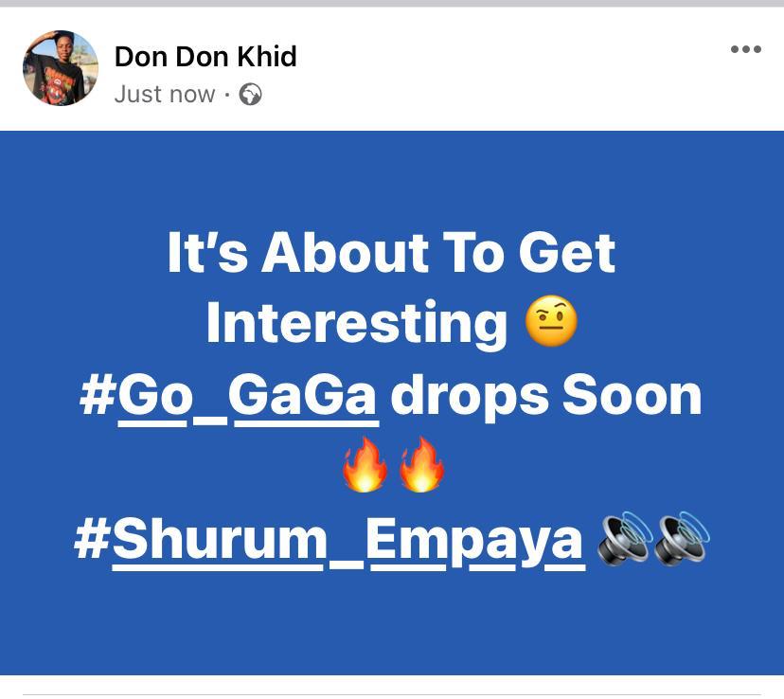Screen dimensions: 784x699
Task: Click the word "Khid" in the author name
Action: (x=266, y=56)
